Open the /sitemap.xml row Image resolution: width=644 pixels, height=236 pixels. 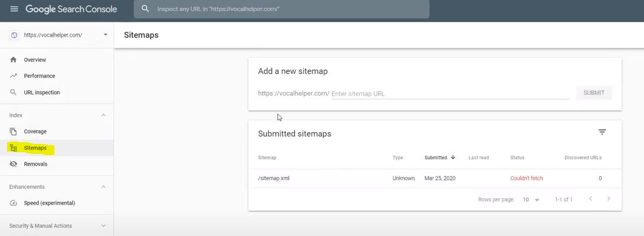(435, 179)
